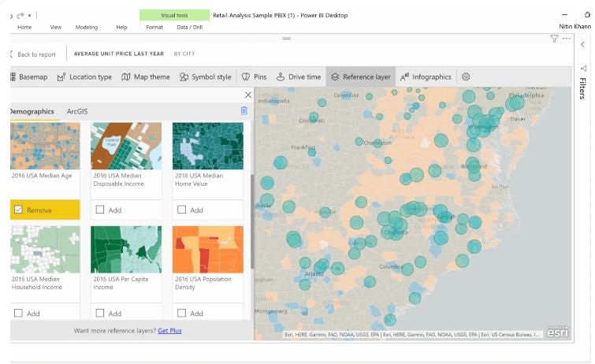The width and height of the screenshot is (595, 364).
Task: Open map settings gear icon
Action: tap(466, 76)
